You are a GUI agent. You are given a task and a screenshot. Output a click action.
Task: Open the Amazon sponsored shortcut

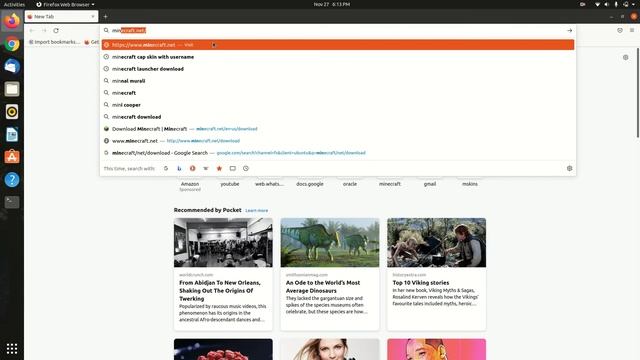[190, 184]
